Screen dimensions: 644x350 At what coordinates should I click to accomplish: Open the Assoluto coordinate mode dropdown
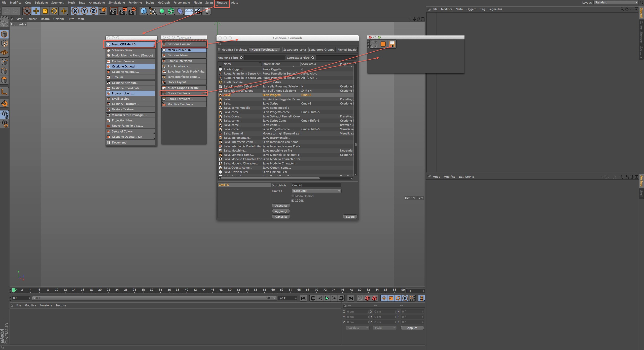357,328
